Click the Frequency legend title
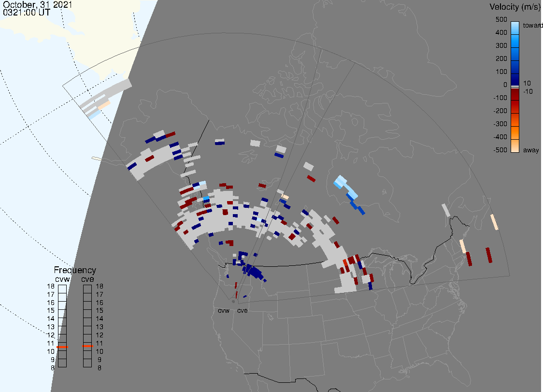The height and width of the screenshot is (392, 543). (75, 270)
